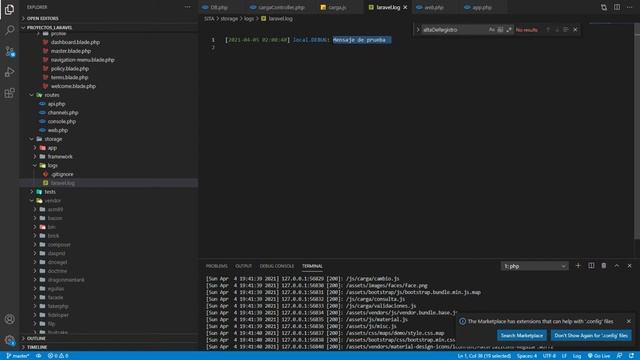Image resolution: width=640 pixels, height=360 pixels.
Task: Switch to the Debug Console tab
Action: (277, 266)
